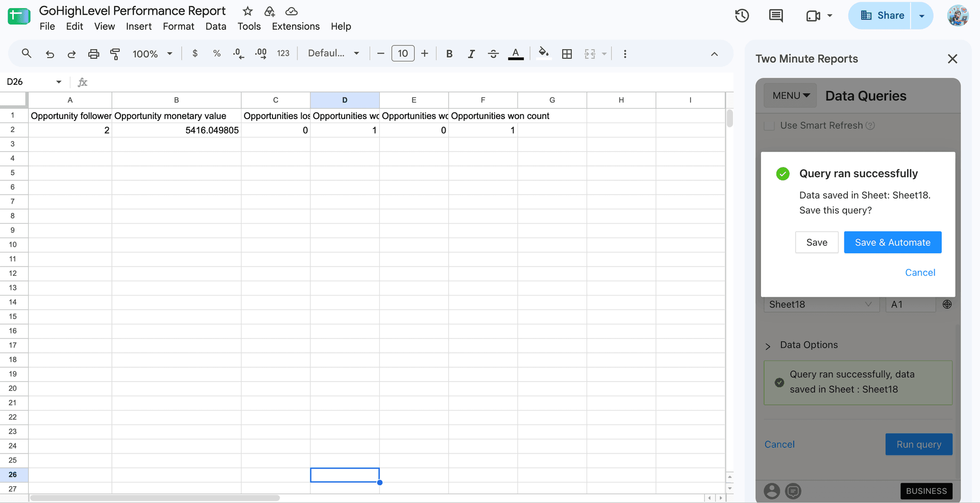Image resolution: width=980 pixels, height=503 pixels.
Task: Expand the Data Options section
Action: coord(802,345)
